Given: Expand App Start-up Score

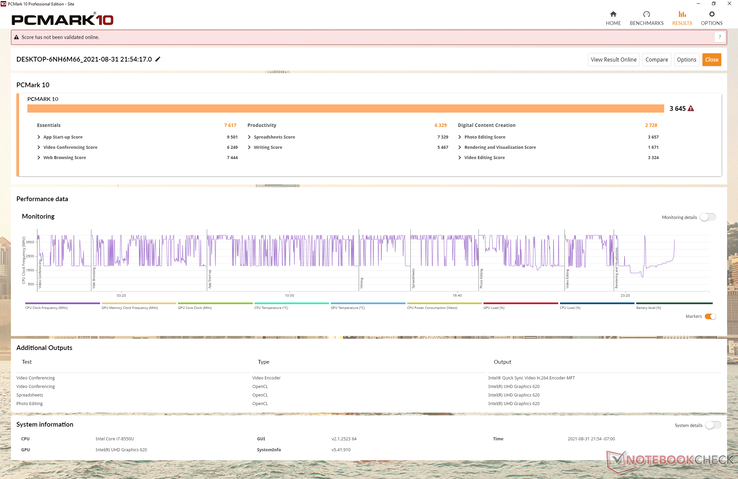Looking at the screenshot, I should coord(39,137).
